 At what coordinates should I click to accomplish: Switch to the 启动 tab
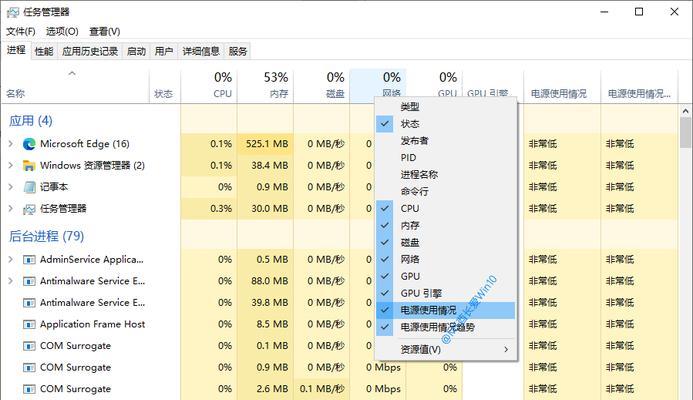pyautogui.click(x=136, y=51)
